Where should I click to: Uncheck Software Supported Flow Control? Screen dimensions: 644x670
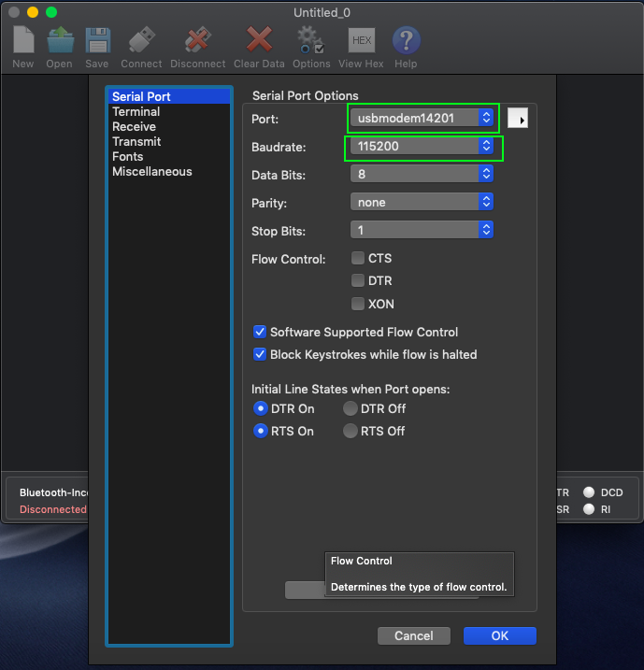click(260, 332)
